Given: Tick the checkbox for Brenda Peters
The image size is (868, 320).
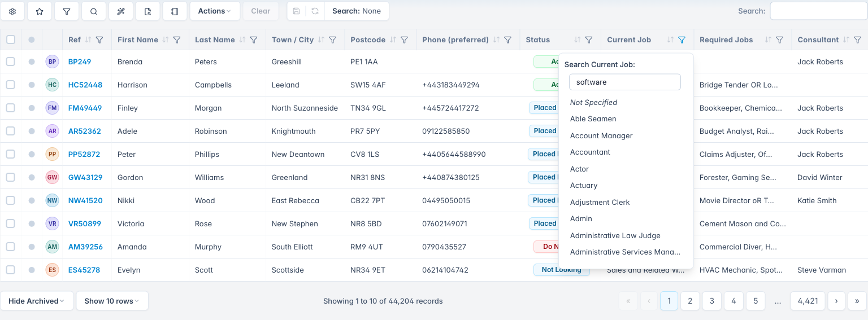Looking at the screenshot, I should coord(11,62).
